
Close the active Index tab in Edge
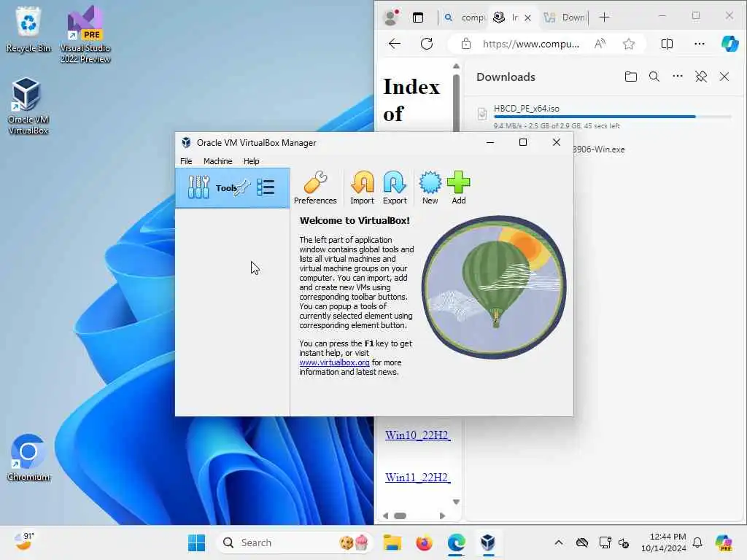pos(527,17)
